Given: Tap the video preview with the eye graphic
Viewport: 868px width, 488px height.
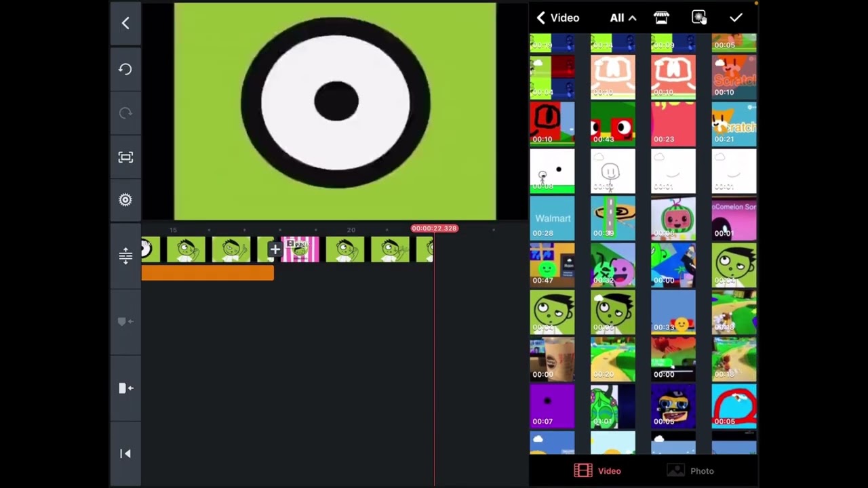Looking at the screenshot, I should pyautogui.click(x=335, y=111).
